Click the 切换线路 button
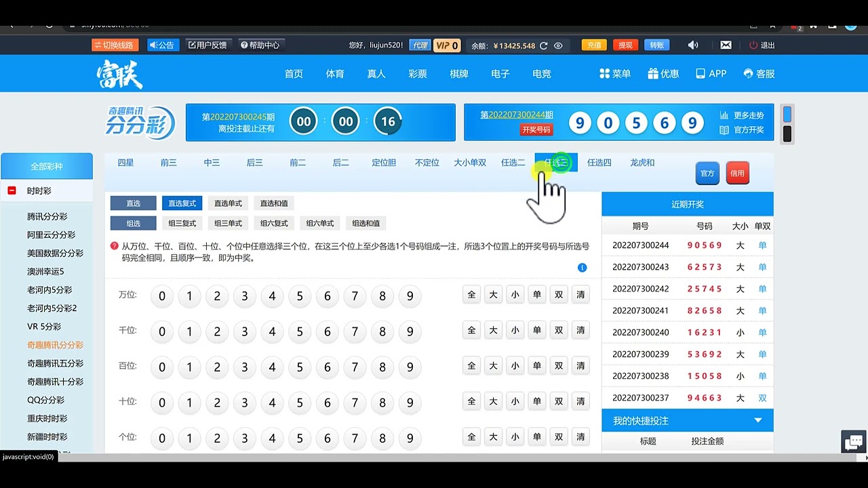 pos(115,45)
